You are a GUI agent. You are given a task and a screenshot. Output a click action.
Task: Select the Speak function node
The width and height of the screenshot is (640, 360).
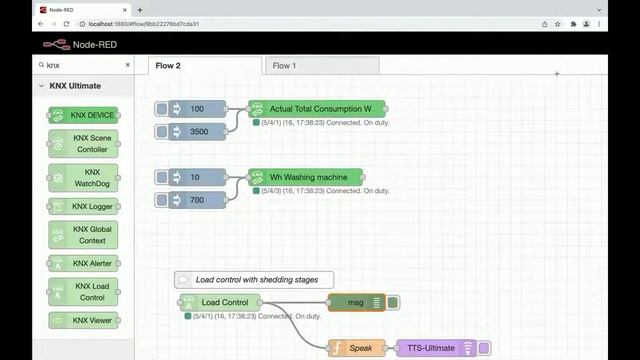coord(356,348)
